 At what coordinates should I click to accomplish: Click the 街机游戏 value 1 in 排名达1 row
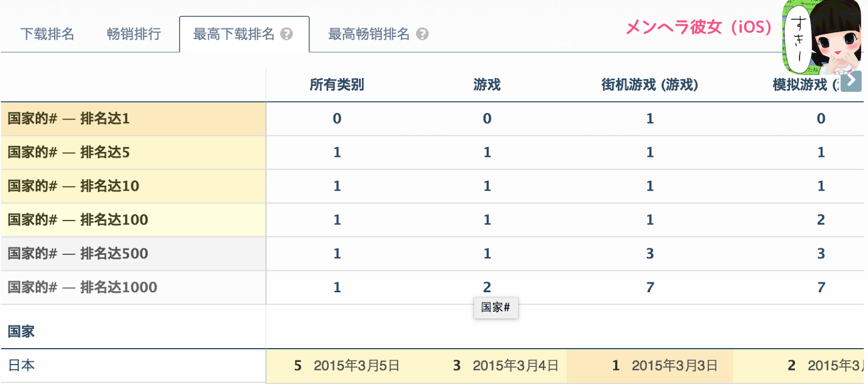coord(650,118)
